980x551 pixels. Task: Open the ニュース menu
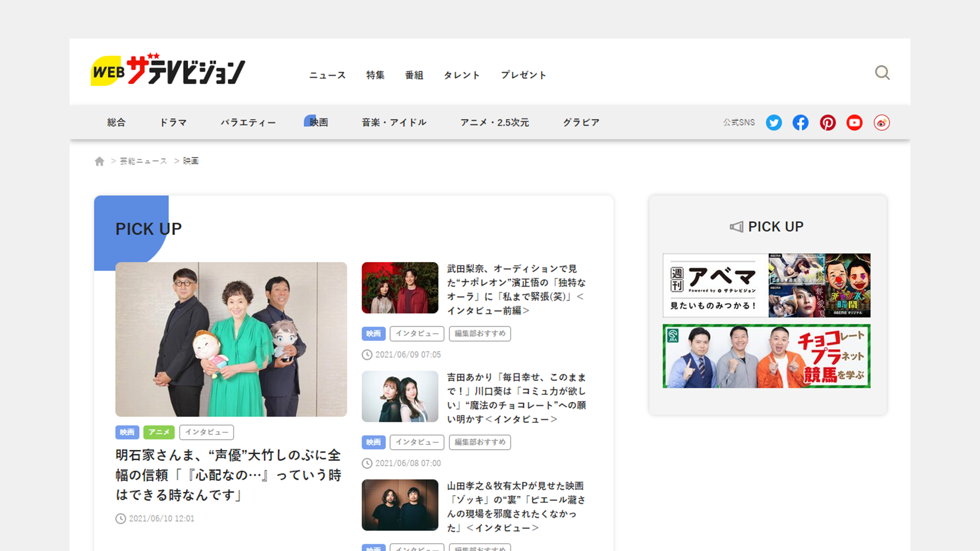click(x=327, y=75)
